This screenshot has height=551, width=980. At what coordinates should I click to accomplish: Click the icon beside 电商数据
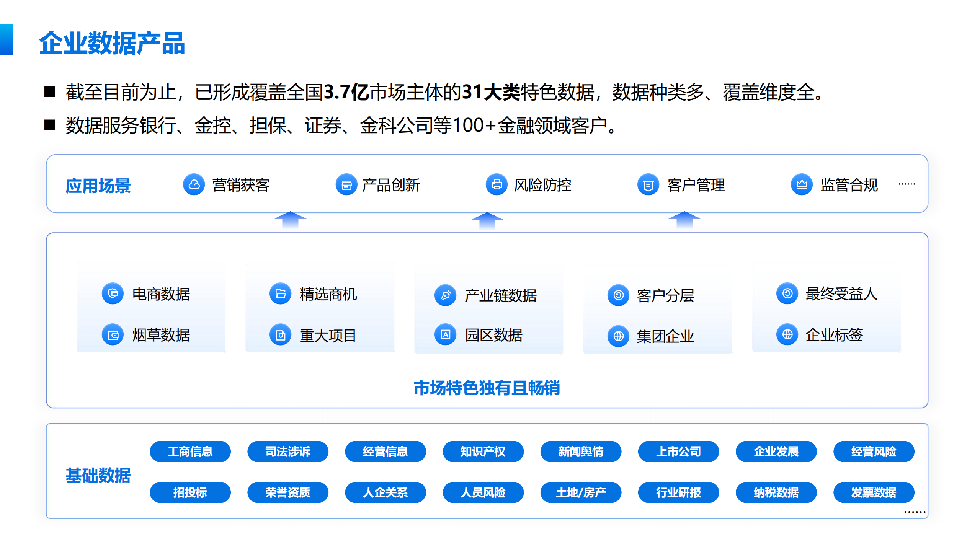(x=113, y=293)
